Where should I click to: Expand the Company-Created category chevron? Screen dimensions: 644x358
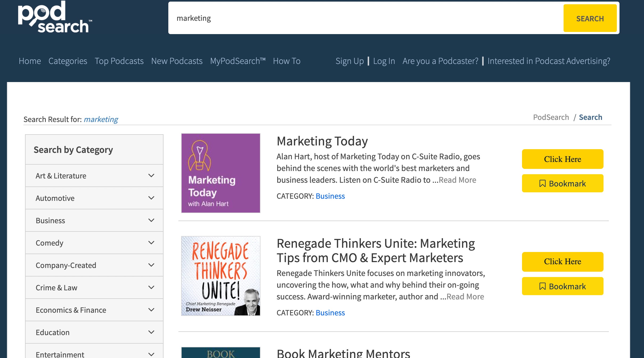[151, 265]
